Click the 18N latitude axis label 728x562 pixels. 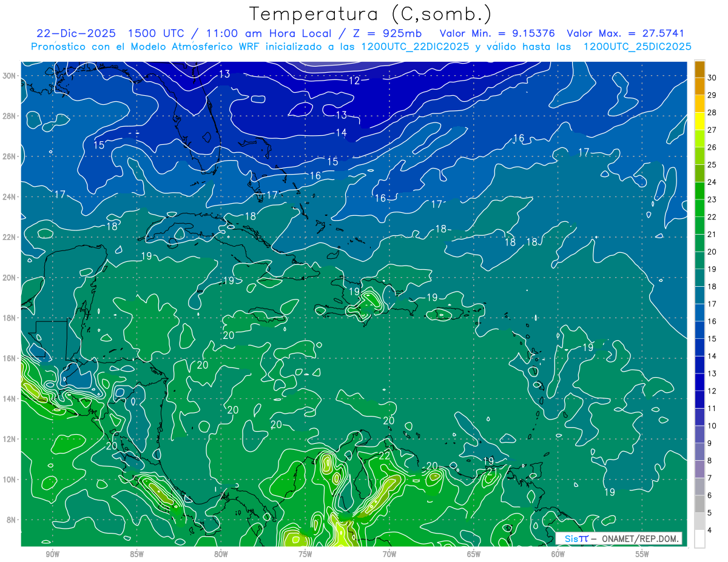pyautogui.click(x=9, y=318)
